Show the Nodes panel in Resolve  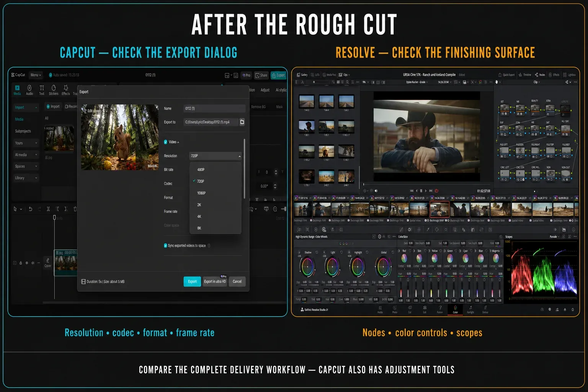click(540, 75)
